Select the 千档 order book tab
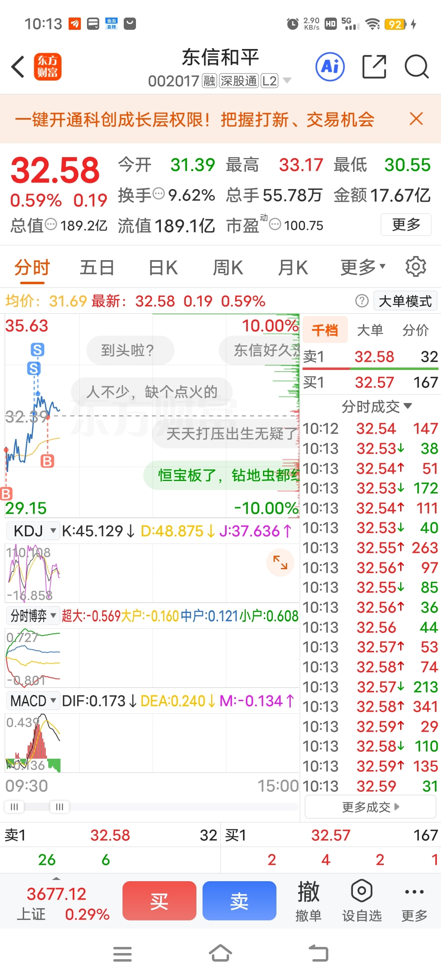The image size is (441, 980). click(x=325, y=330)
